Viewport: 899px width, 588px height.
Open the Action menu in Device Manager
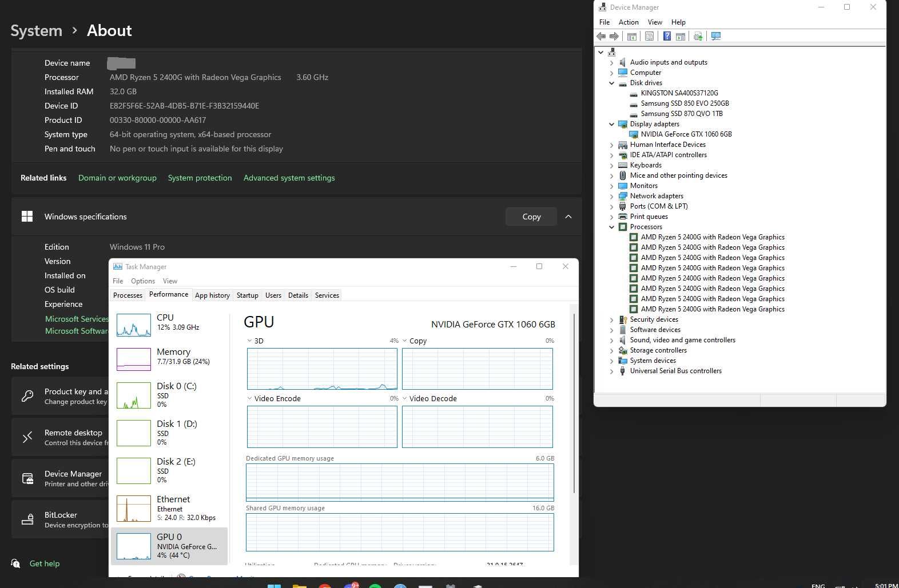click(628, 22)
